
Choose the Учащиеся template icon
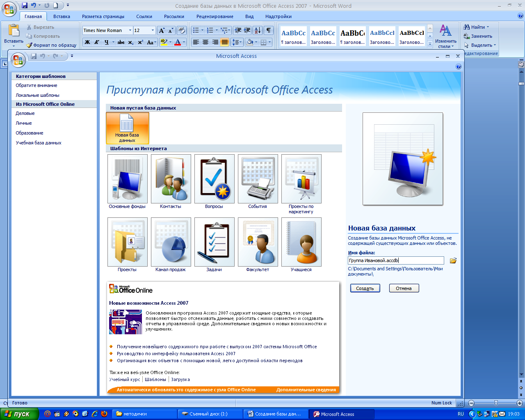pyautogui.click(x=301, y=242)
